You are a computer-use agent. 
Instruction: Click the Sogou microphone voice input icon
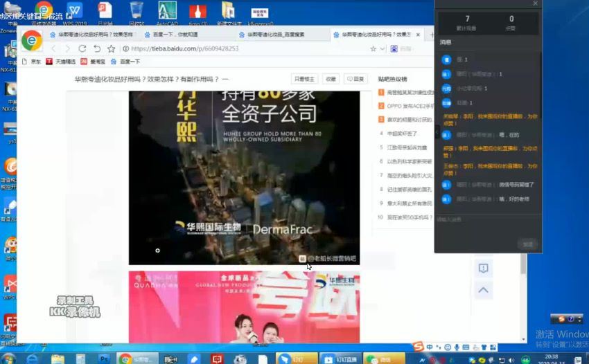pos(457,347)
